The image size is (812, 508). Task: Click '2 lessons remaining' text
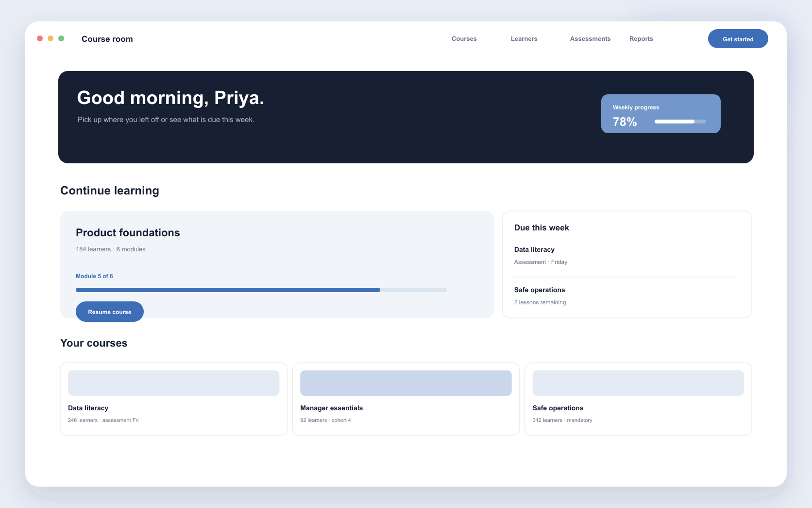coord(540,302)
